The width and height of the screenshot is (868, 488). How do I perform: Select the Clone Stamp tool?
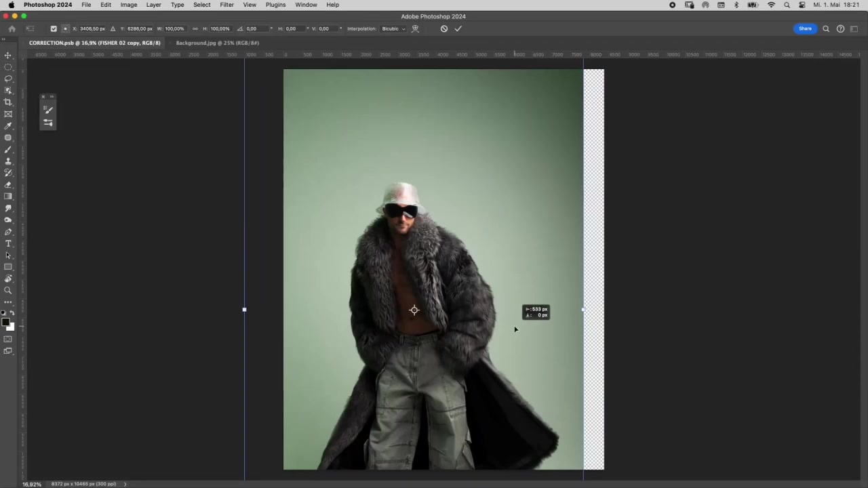point(8,161)
